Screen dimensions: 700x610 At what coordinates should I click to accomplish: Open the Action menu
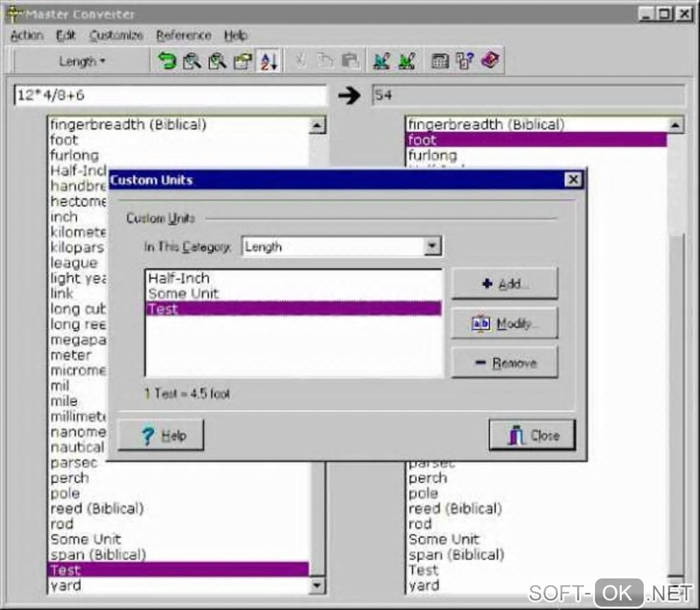pyautogui.click(x=27, y=35)
